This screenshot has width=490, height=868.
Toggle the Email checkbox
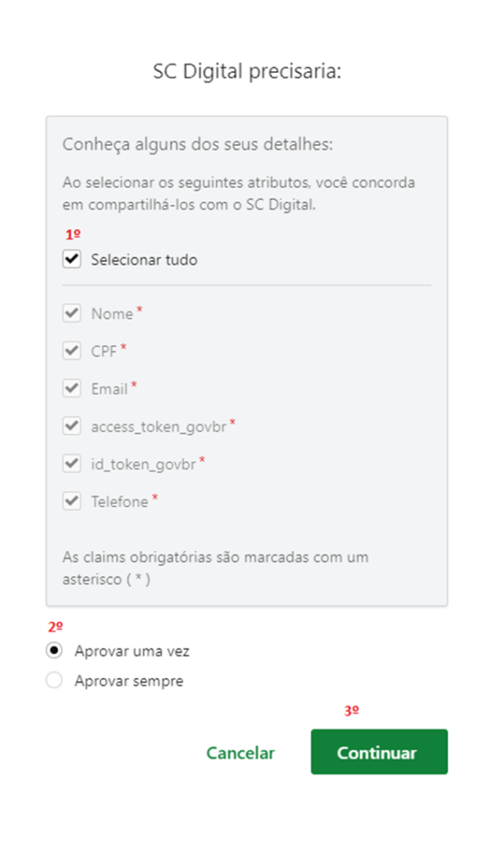pos(72,388)
